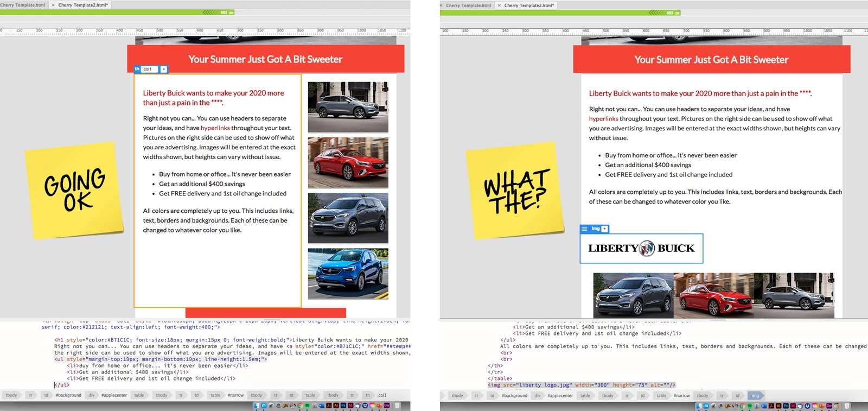This screenshot has width=868, height=411.
Task: Close Cherry Template2.html tab in right window
Action: 499,5
